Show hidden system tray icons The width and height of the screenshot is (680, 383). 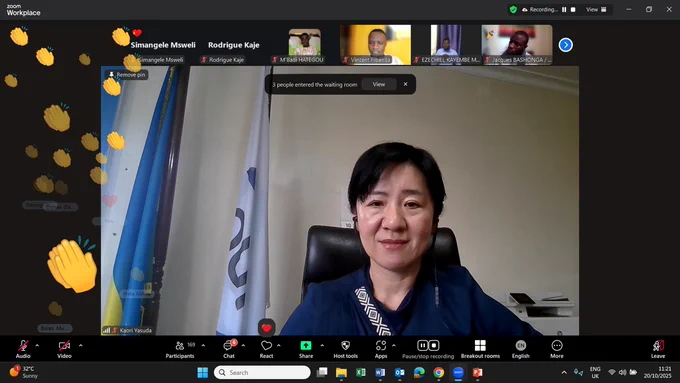(x=564, y=372)
